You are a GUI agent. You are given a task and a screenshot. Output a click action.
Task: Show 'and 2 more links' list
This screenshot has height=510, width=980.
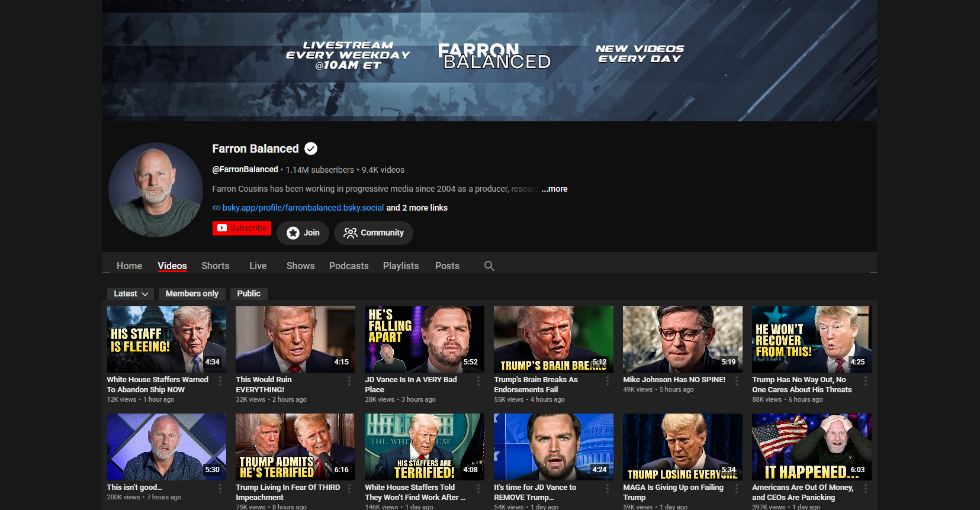417,208
